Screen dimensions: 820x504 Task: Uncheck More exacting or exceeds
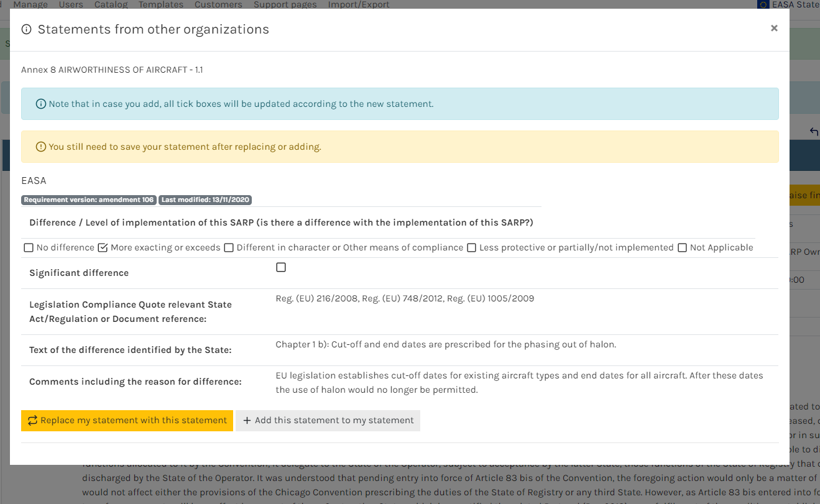coord(103,247)
